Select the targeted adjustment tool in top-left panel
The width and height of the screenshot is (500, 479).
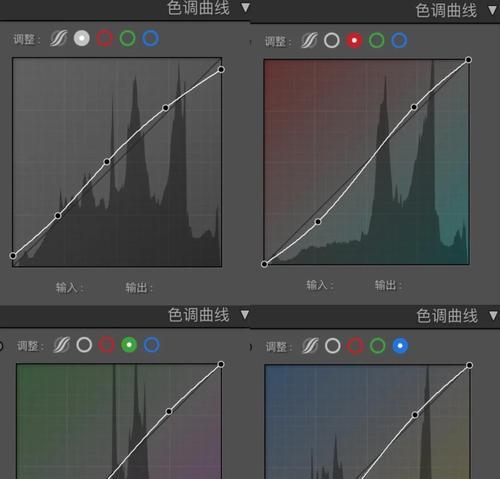coord(59,38)
